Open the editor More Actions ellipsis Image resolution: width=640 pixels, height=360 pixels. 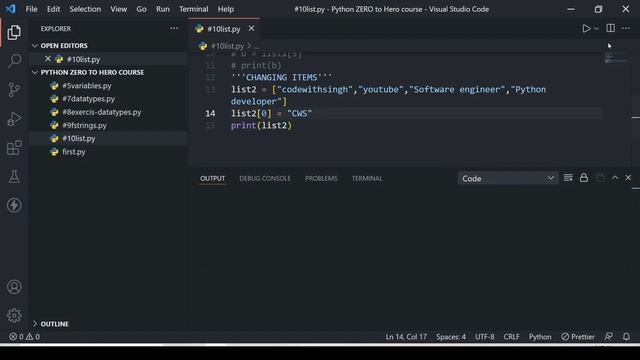626,28
